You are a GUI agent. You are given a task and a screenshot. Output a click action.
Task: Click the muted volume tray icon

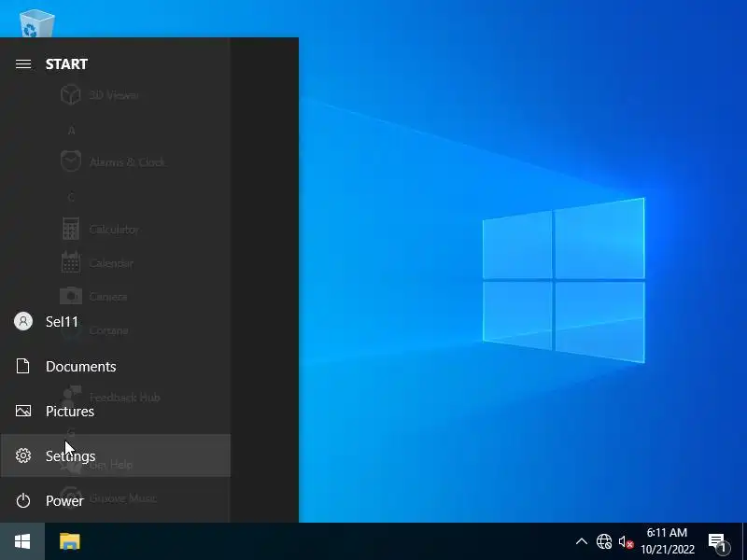(626, 541)
